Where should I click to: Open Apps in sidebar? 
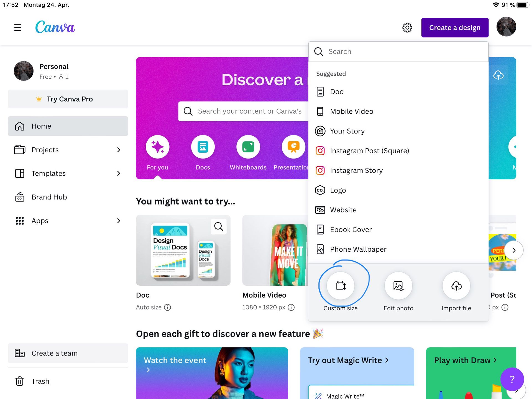68,221
